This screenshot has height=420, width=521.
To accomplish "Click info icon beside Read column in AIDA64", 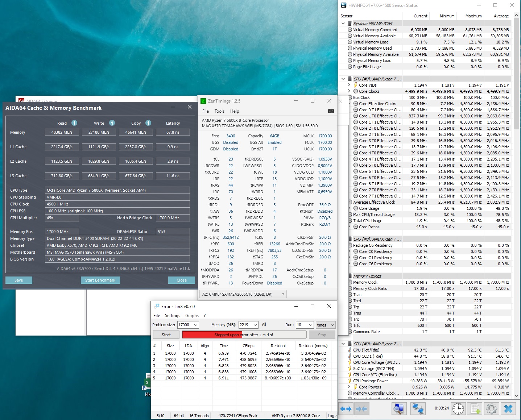I will click(x=74, y=123).
